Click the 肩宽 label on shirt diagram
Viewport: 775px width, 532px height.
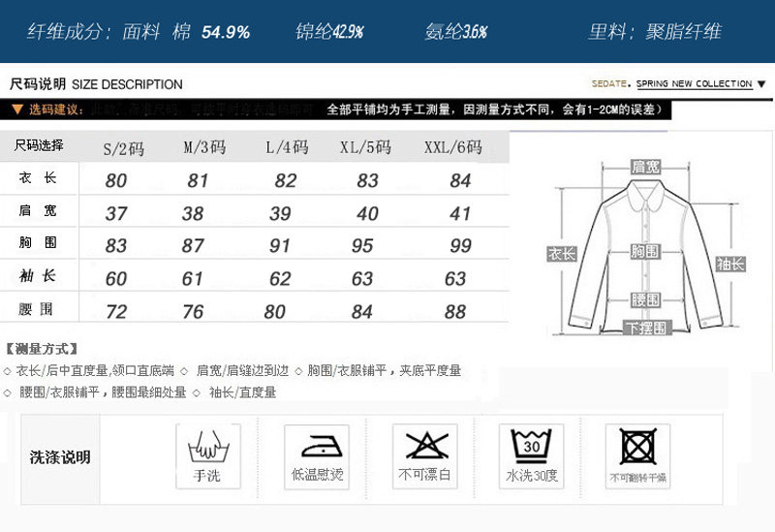click(645, 167)
